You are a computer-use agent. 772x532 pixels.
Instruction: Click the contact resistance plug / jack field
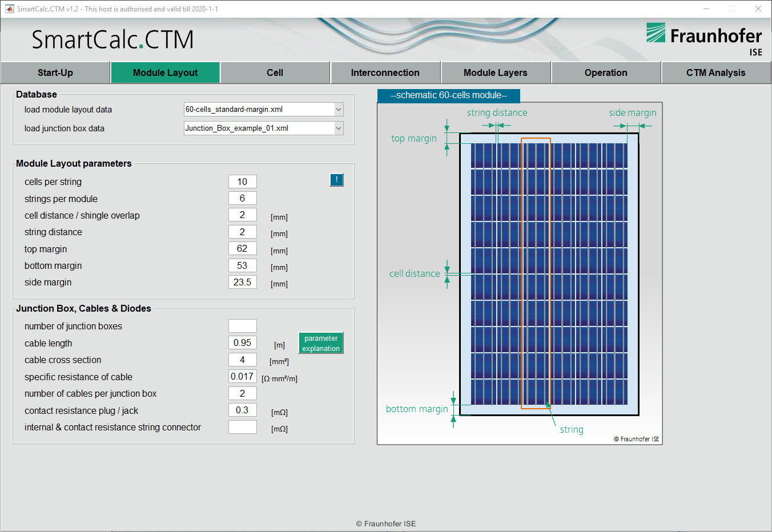coord(242,410)
